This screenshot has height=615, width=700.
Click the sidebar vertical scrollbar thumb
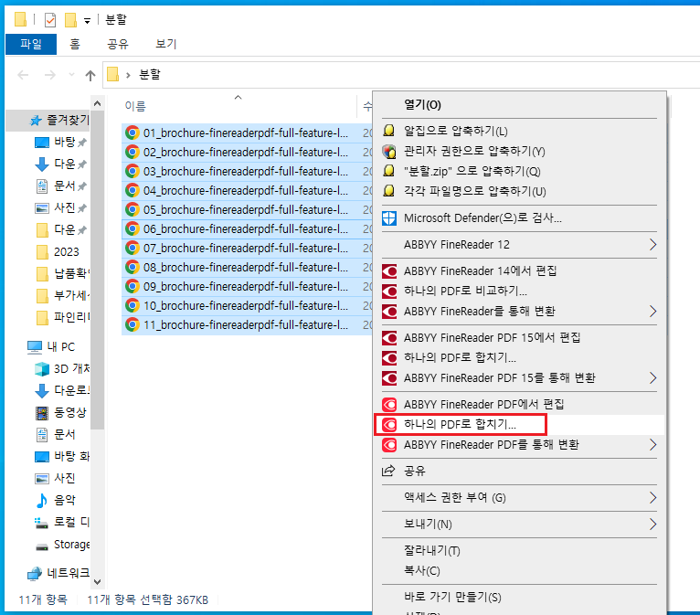(x=97, y=270)
